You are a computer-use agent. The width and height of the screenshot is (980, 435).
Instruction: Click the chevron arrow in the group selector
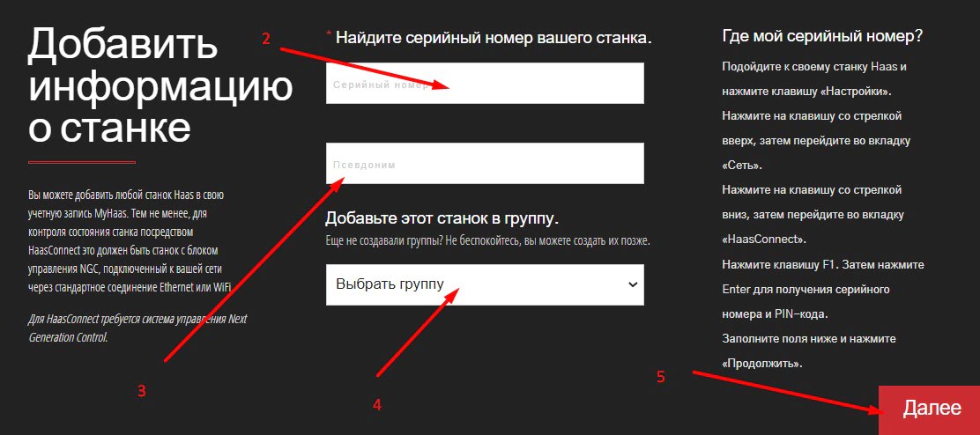(632, 284)
